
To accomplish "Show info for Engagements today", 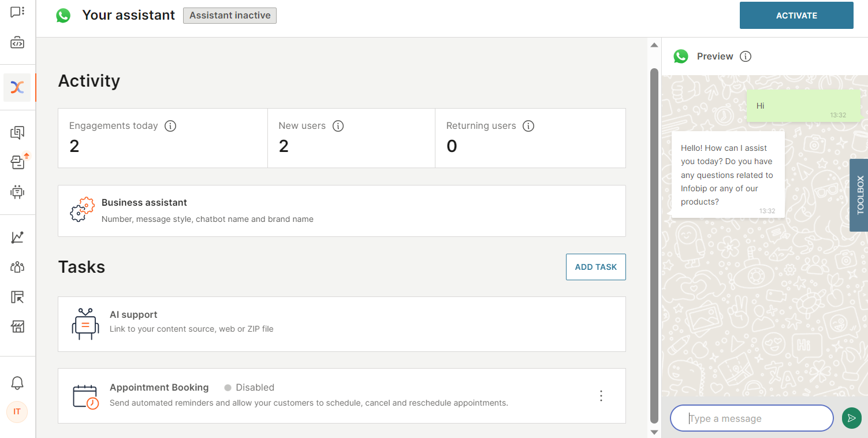I will point(170,126).
